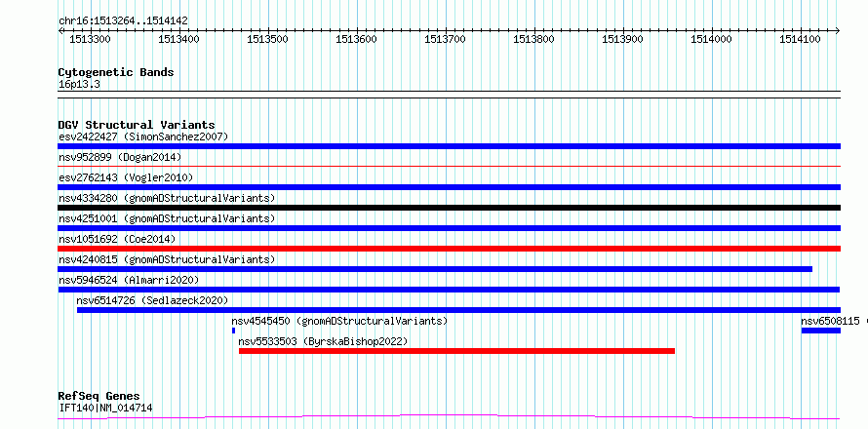Click the nsv4334280 gnomAD variant label
This screenshot has width=868, height=429.
click(167, 198)
